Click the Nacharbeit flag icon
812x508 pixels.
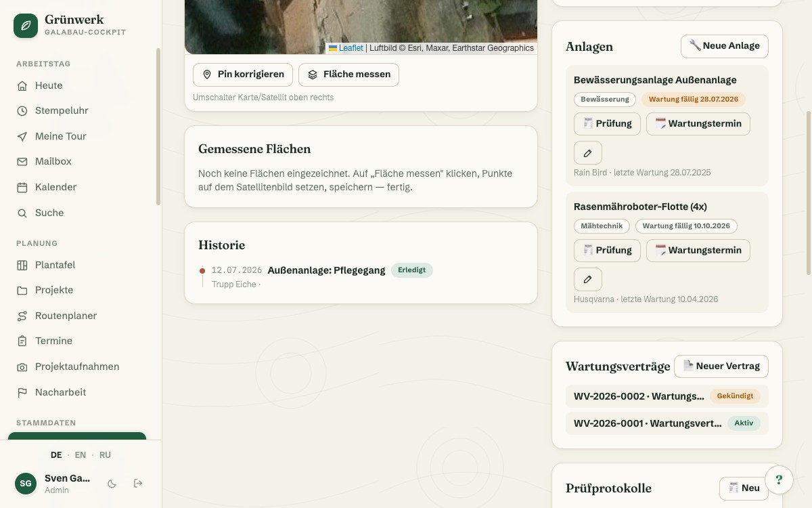pyautogui.click(x=22, y=392)
